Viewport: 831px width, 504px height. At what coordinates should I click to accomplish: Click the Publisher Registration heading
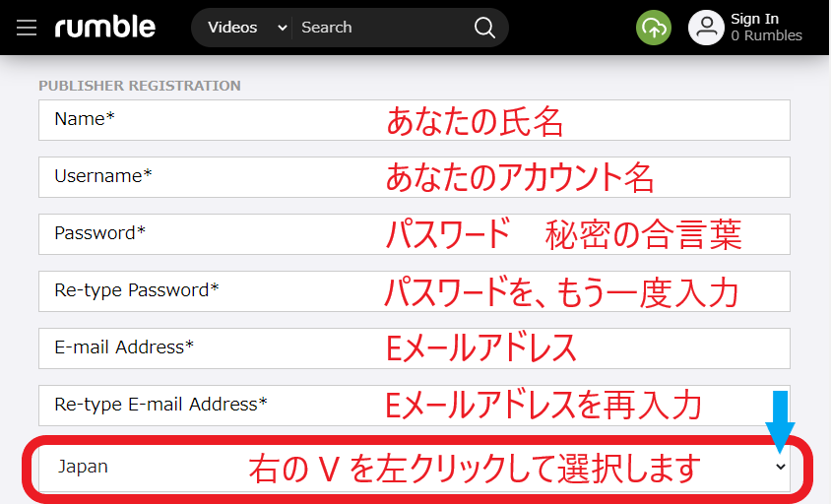139,86
